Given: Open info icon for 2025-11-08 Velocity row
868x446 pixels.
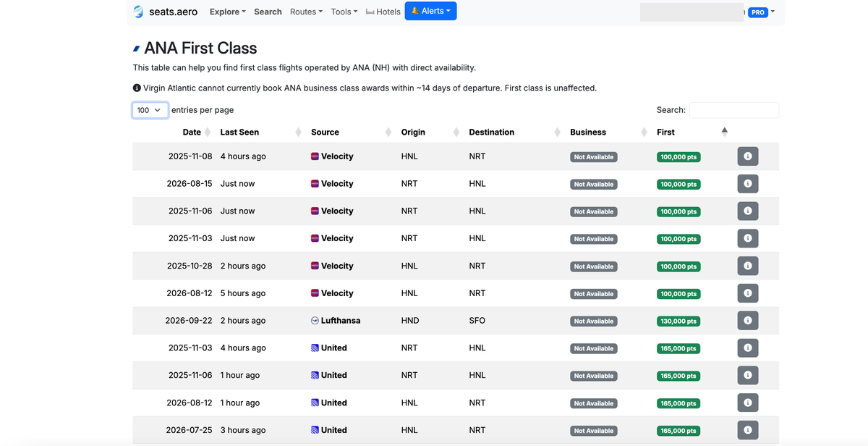Looking at the screenshot, I should click(x=747, y=156).
